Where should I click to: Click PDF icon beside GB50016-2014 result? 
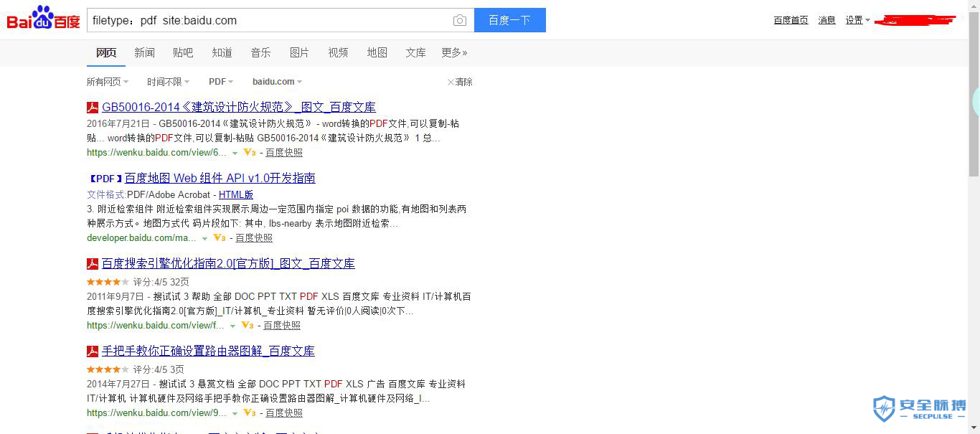(93, 108)
